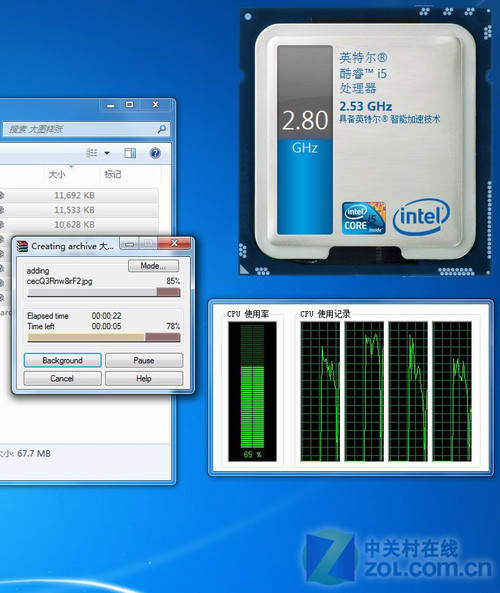Image resolution: width=500 pixels, height=593 pixels.
Task: Open Explorer help question mark icon
Action: [x=155, y=153]
